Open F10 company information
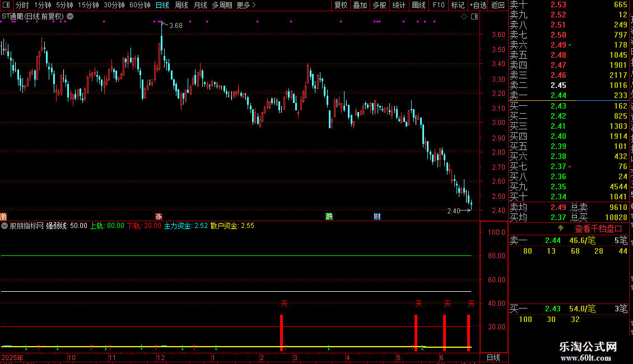Image resolution: width=633 pixels, height=364 pixels. pos(439,5)
